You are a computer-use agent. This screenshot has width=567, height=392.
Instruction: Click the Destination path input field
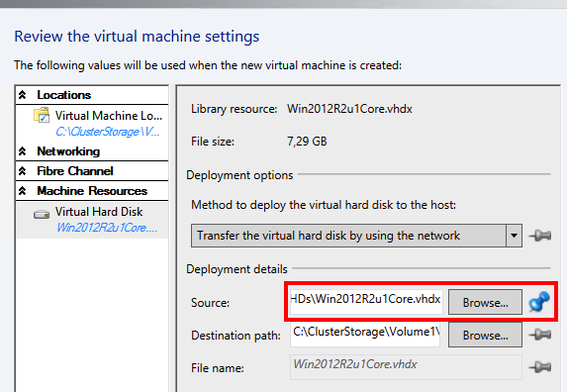pos(365,335)
